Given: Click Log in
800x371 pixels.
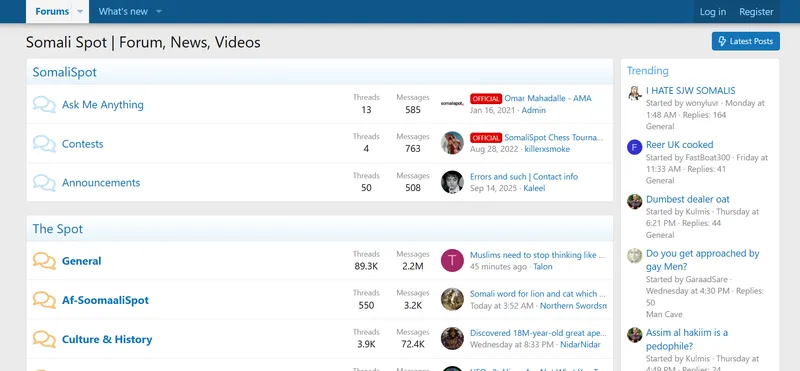Looking at the screenshot, I should click(x=713, y=12).
